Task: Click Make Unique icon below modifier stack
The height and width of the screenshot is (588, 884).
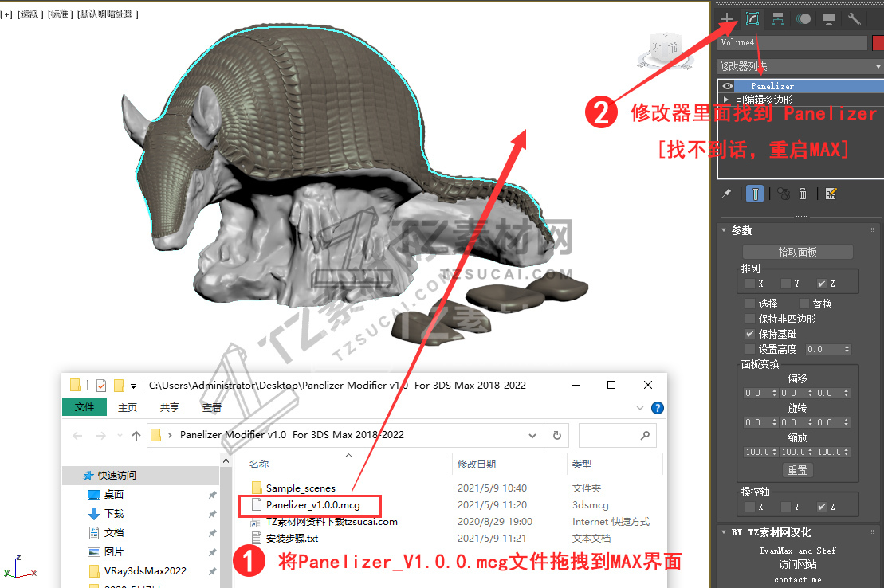Action: click(784, 194)
